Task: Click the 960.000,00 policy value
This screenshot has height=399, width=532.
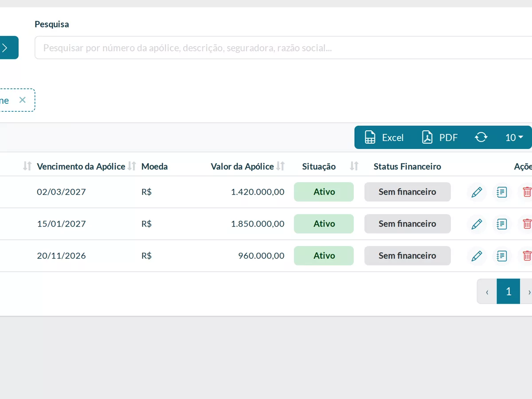Action: (261, 256)
